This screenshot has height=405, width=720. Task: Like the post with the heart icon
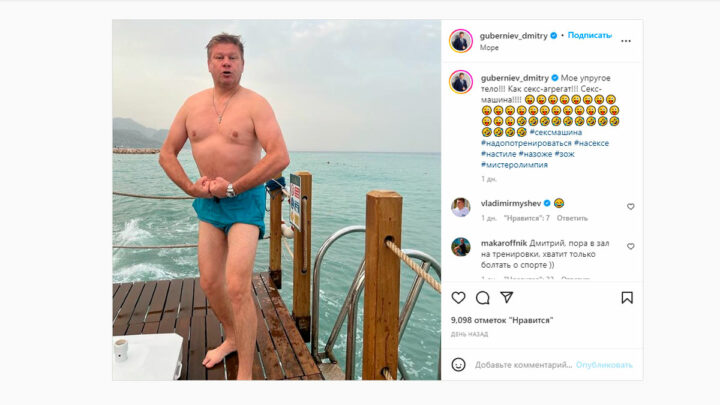point(458,298)
